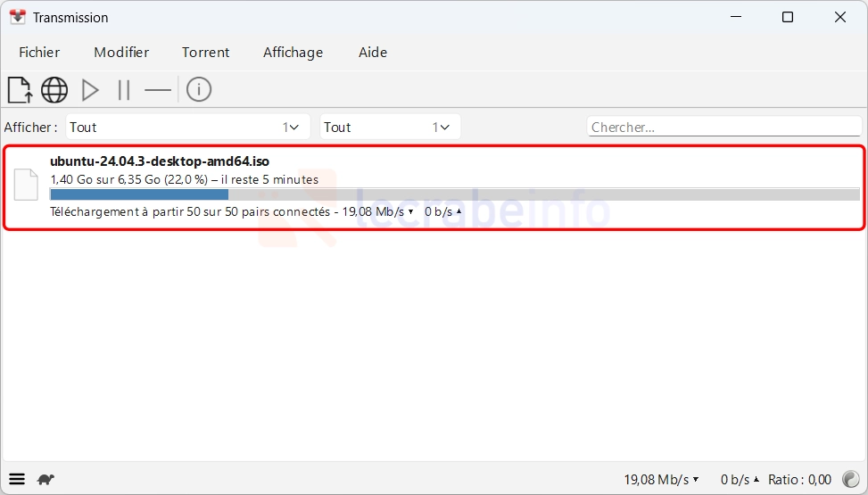Click the Open URL globe icon
The width and height of the screenshot is (868, 495).
pyautogui.click(x=54, y=89)
